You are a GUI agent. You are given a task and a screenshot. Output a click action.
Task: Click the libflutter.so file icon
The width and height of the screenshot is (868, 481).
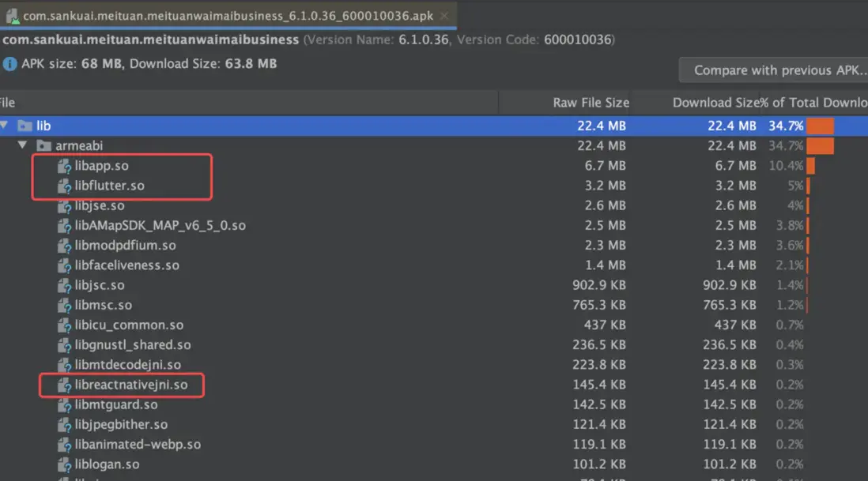coord(64,186)
